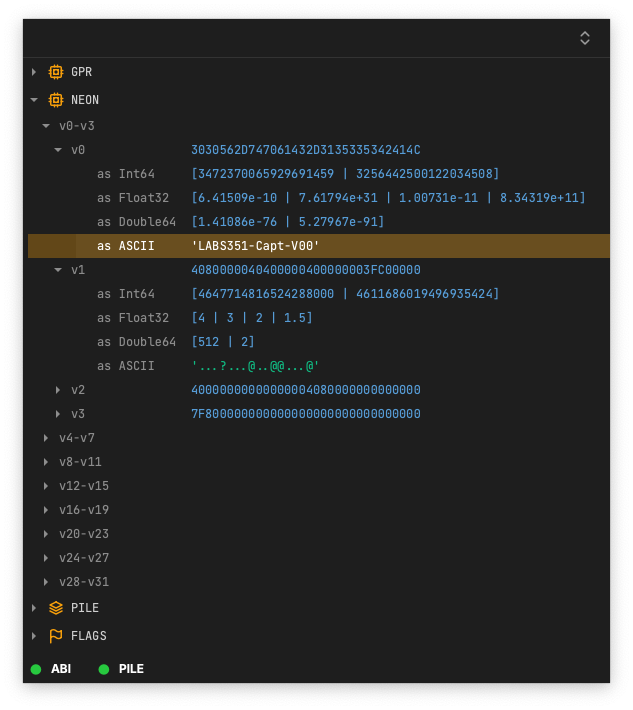Click the NEON processor chip icon

point(56,100)
